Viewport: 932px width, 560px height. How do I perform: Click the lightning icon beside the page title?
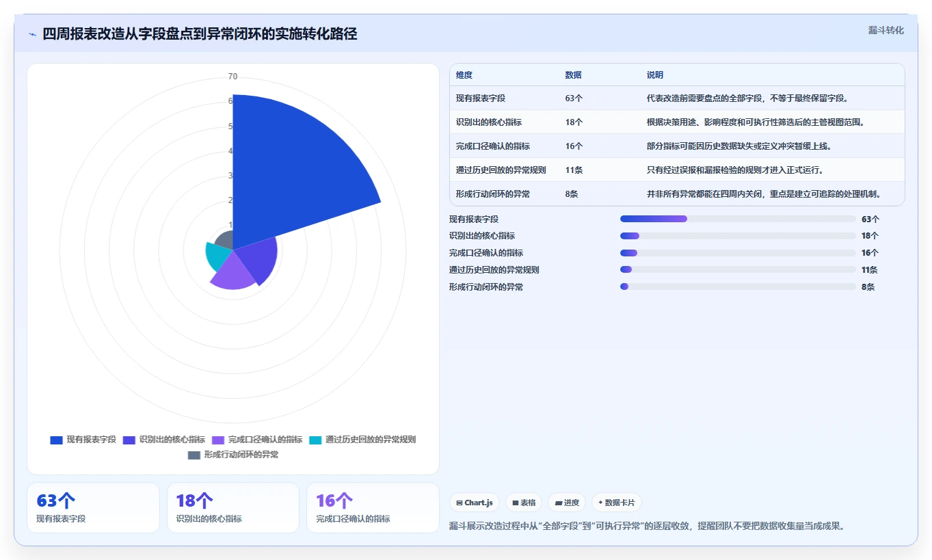click(x=32, y=34)
